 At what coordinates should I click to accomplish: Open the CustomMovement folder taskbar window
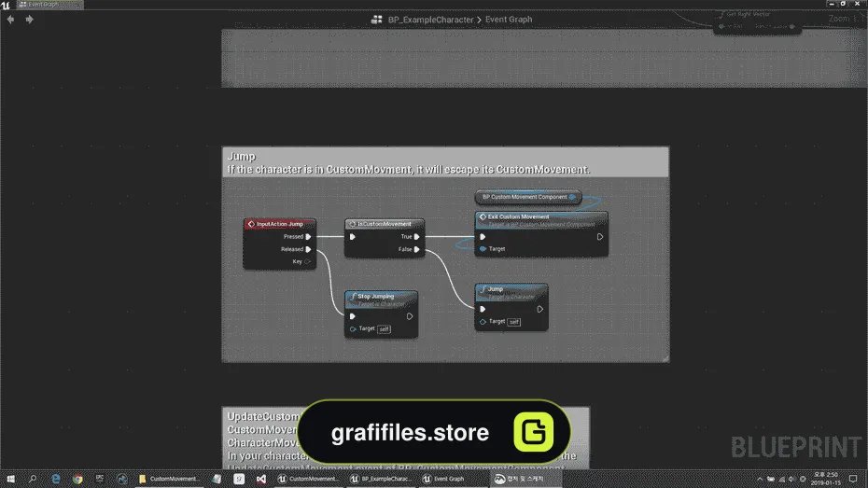click(x=168, y=480)
